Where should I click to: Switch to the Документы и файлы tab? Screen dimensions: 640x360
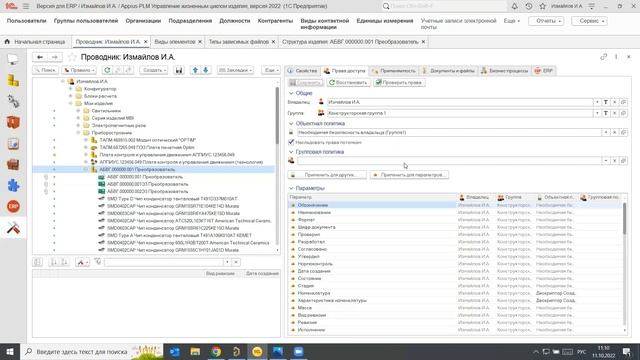point(448,71)
